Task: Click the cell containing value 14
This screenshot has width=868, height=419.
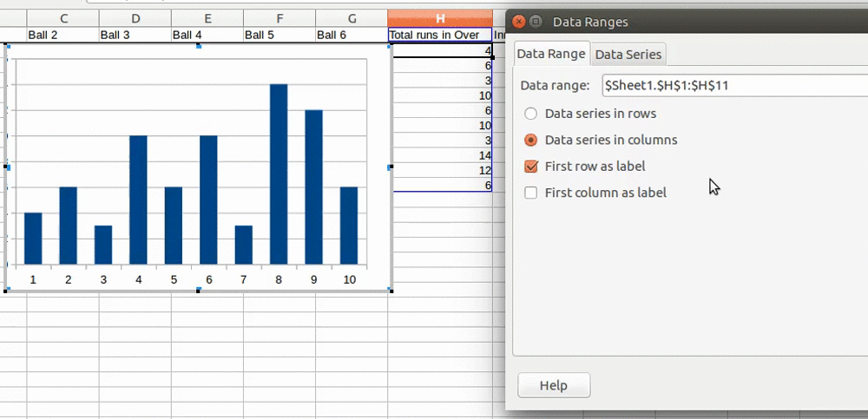Action: (441, 155)
